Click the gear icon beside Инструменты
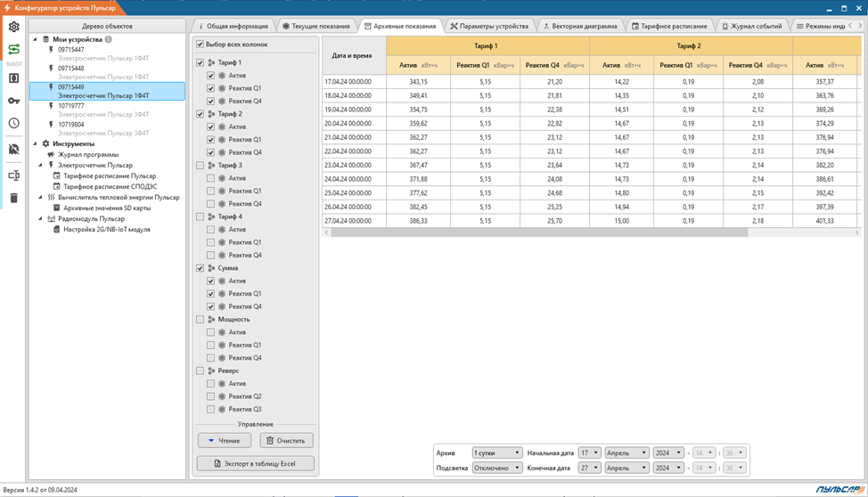The width and height of the screenshot is (868, 497). (46, 144)
